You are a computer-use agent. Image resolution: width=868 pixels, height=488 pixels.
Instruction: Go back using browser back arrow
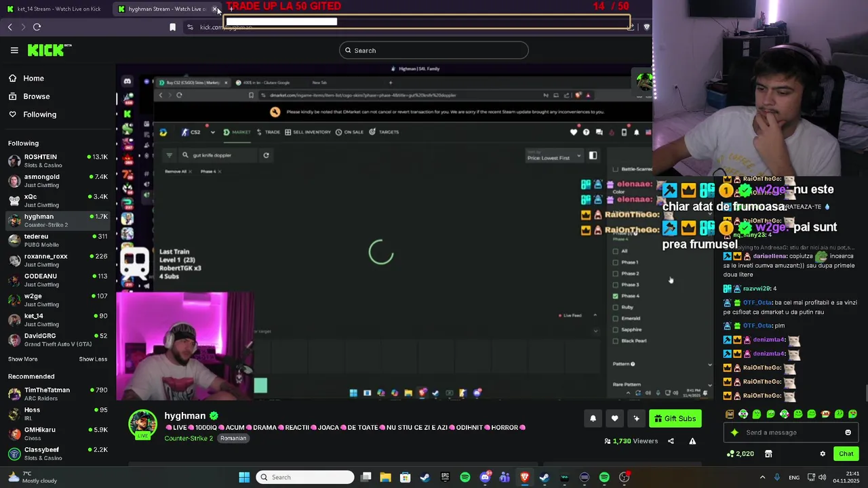[x=10, y=27]
